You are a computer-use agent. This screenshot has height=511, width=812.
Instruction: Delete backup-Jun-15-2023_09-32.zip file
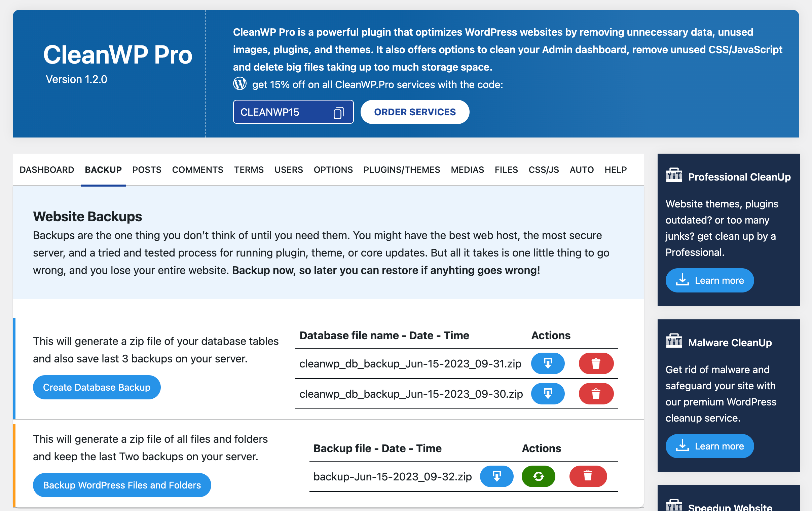(588, 476)
